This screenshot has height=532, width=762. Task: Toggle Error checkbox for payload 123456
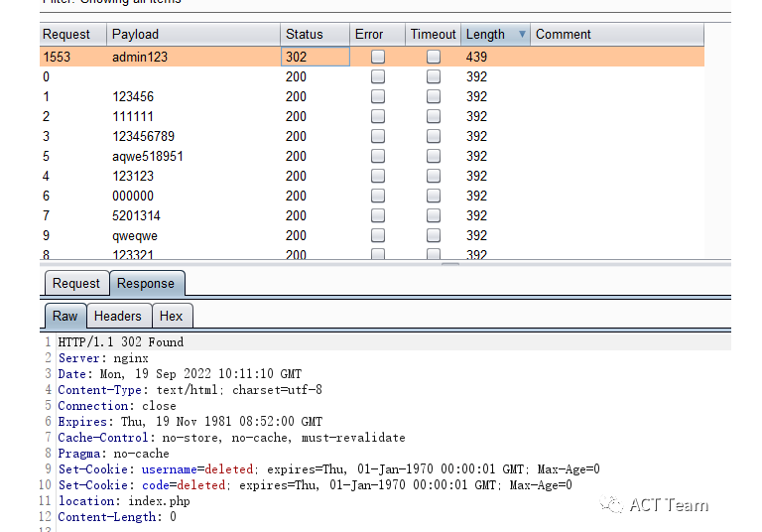point(378,96)
